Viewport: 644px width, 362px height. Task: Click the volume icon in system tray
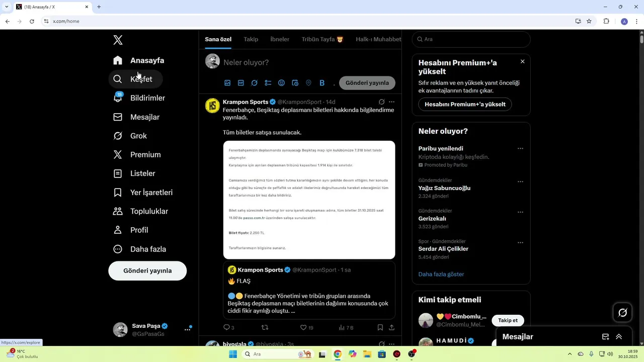pos(610,354)
